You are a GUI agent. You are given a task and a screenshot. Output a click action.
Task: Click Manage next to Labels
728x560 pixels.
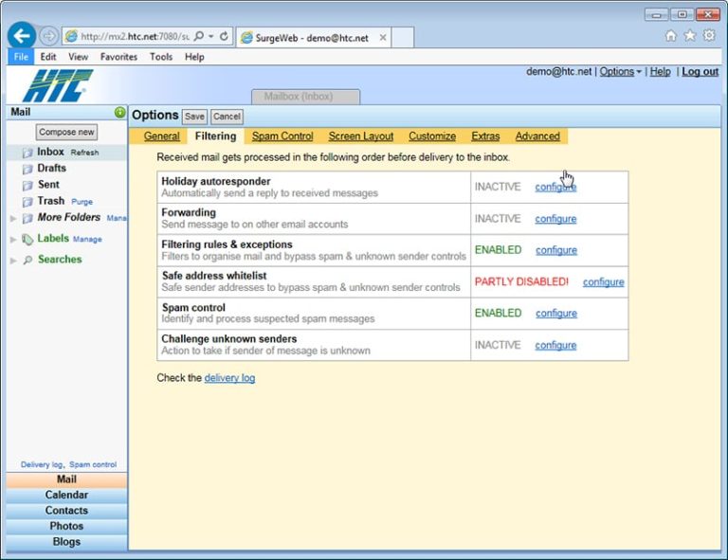pyautogui.click(x=87, y=240)
